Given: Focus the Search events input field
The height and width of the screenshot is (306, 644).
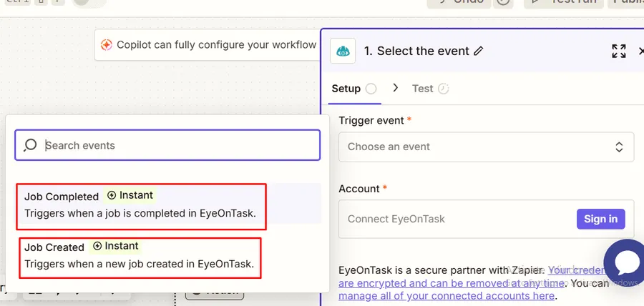Looking at the screenshot, I should pyautogui.click(x=167, y=145).
